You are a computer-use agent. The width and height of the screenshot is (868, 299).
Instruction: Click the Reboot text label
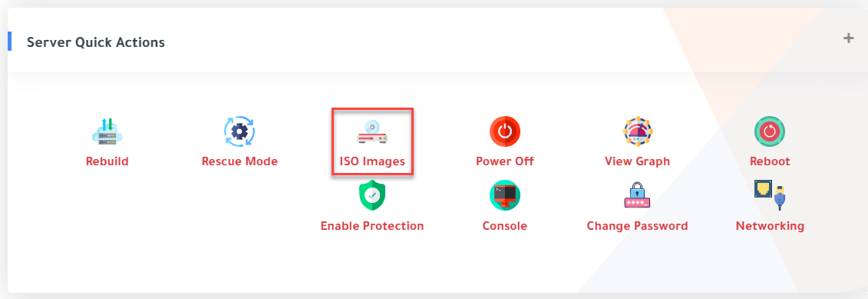pyautogui.click(x=770, y=161)
